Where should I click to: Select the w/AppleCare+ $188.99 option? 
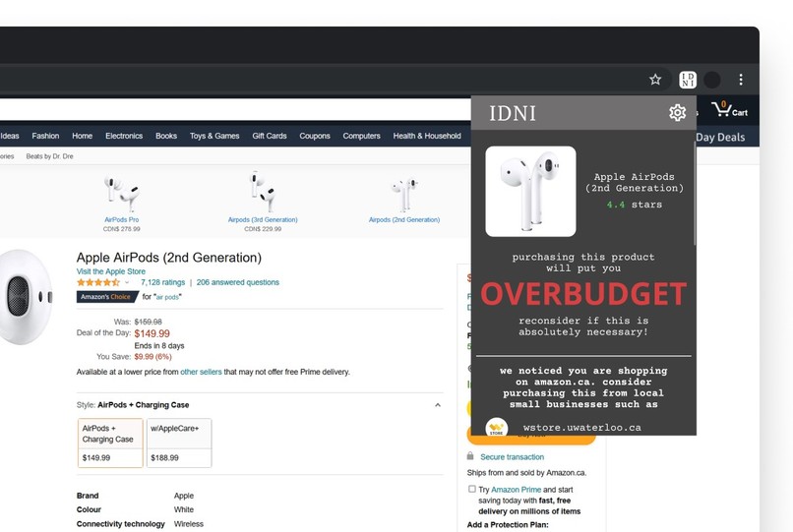click(179, 443)
